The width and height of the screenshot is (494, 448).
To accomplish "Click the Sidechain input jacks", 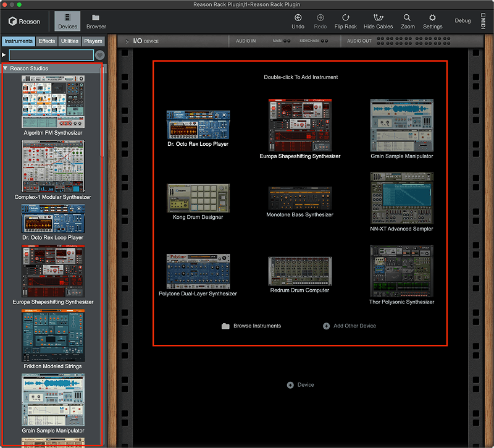I will (x=324, y=41).
